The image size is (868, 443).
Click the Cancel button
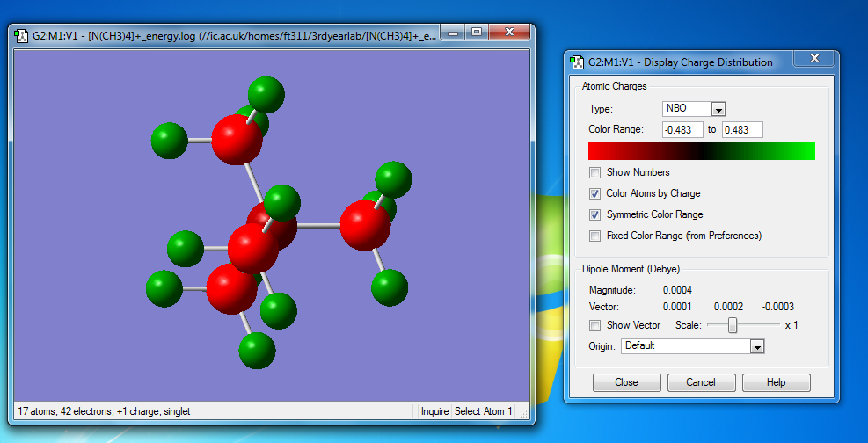coord(702,382)
